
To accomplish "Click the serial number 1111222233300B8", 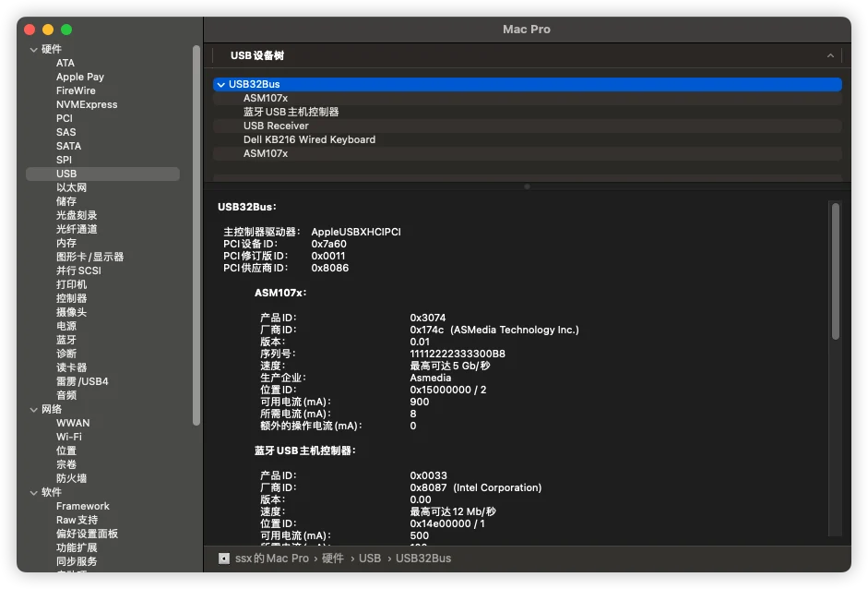I will 458,355.
